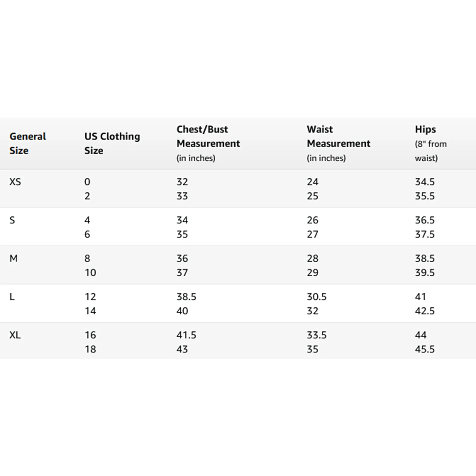476x476 pixels.
Task: Click the M size row label
Action: 14,259
